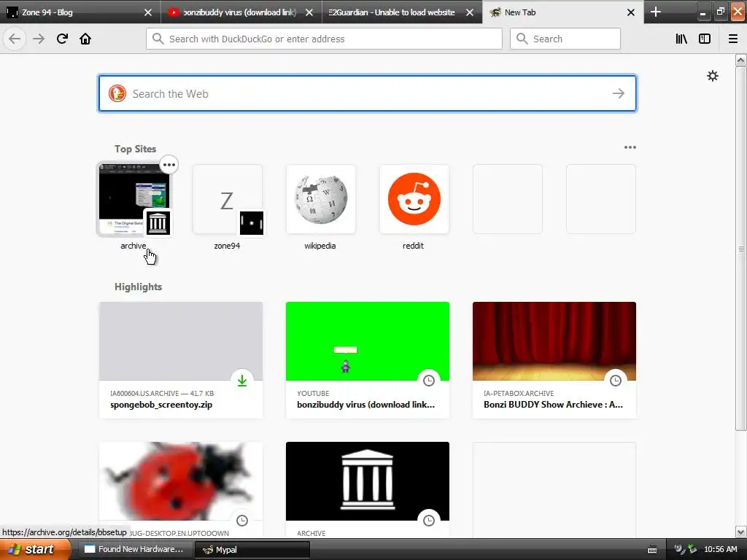
Task: Click the vertical scrollbar thumb
Action: pyautogui.click(x=740, y=249)
